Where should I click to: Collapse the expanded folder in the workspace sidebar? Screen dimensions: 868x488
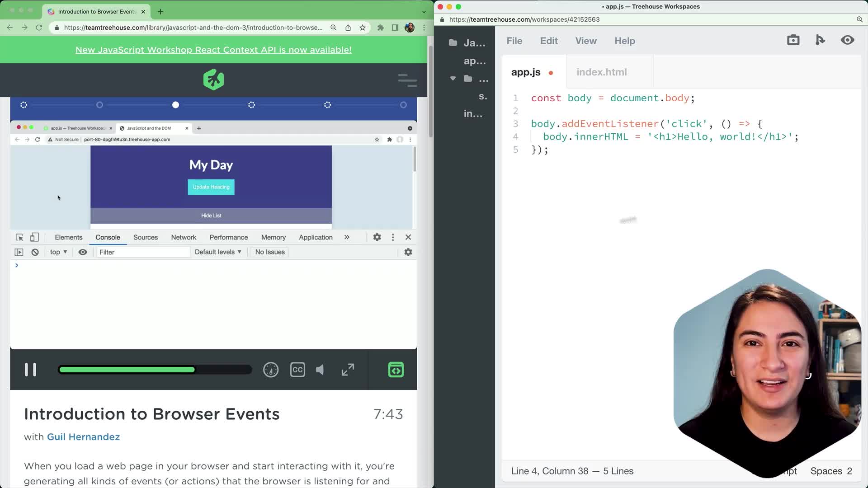coord(453,78)
